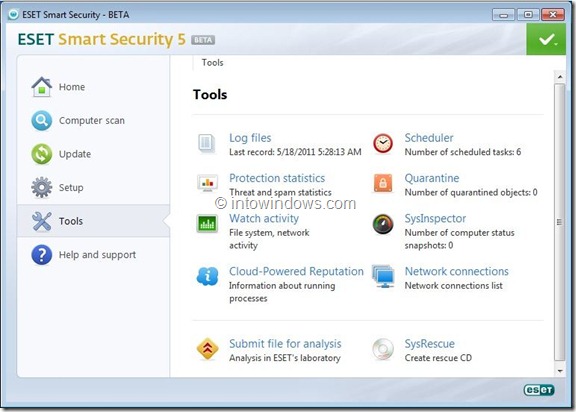Click the green Update arrows icon

(42, 154)
